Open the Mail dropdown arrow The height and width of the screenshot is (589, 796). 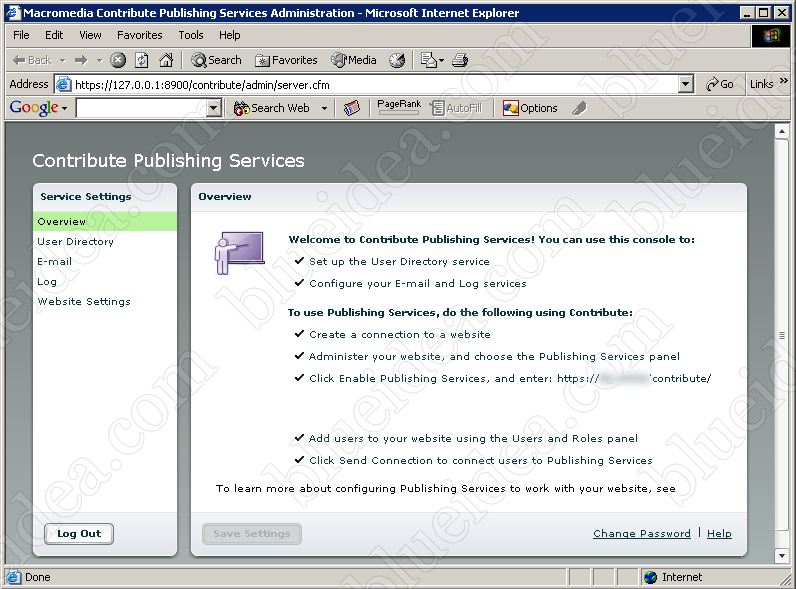tap(441, 60)
